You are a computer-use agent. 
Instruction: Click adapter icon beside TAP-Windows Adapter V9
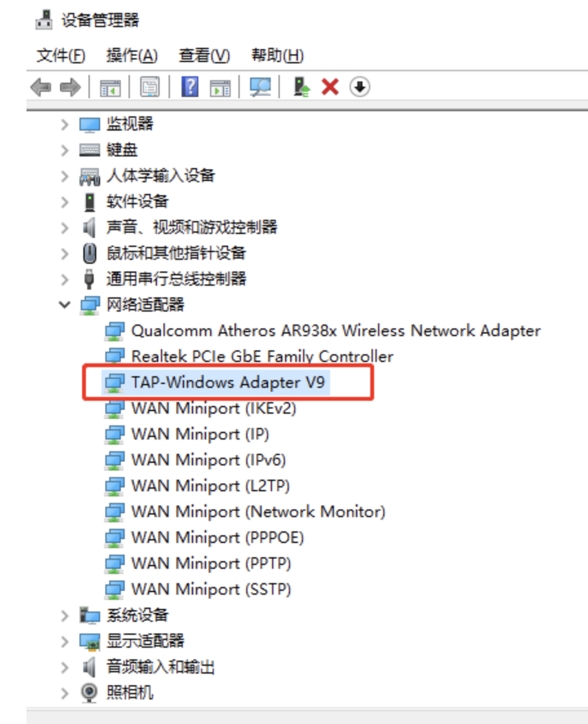click(x=114, y=383)
